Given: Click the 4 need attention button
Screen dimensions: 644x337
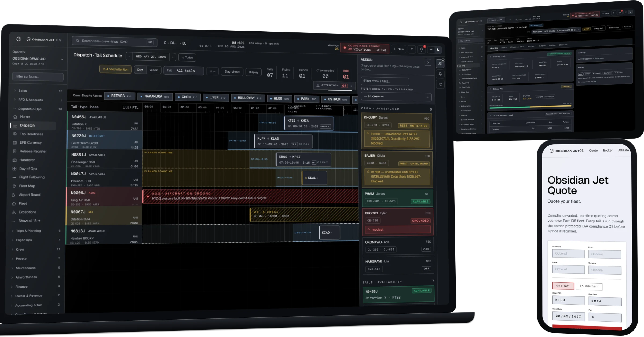Looking at the screenshot, I should pos(115,69).
